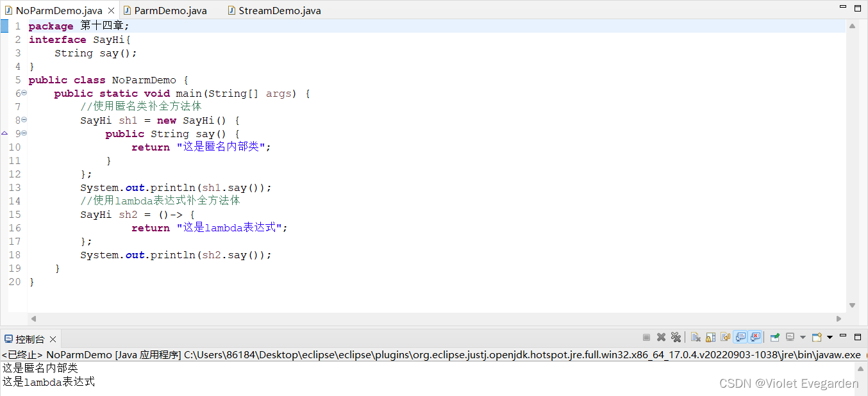
Task: Maximize the console view
Action: [x=858, y=336]
